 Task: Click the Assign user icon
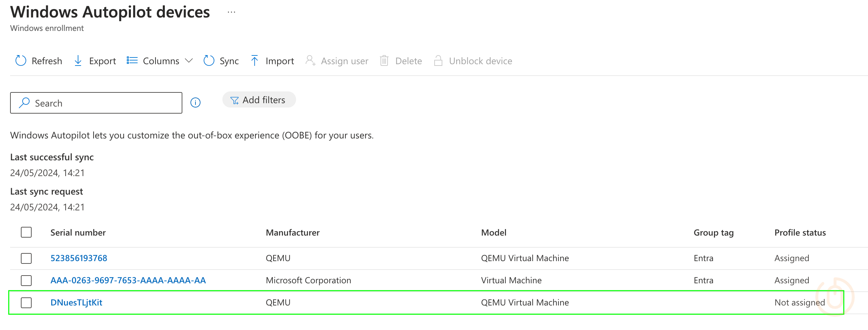pos(310,61)
